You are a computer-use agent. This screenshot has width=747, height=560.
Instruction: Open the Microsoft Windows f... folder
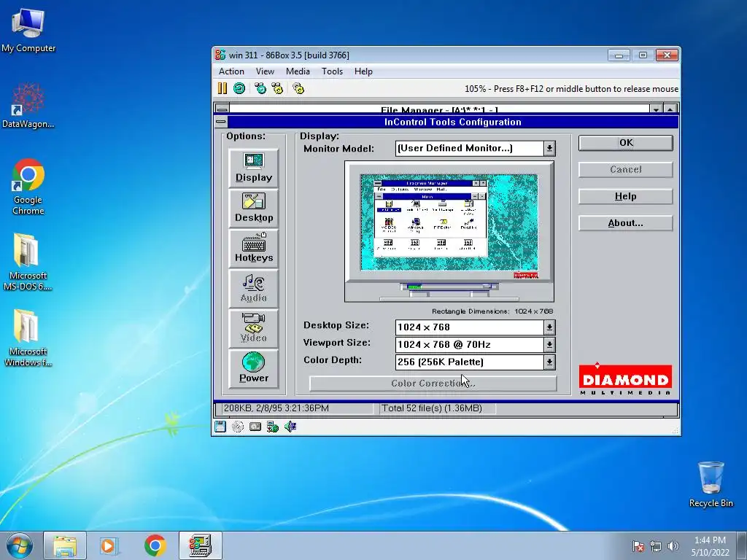coord(28,338)
